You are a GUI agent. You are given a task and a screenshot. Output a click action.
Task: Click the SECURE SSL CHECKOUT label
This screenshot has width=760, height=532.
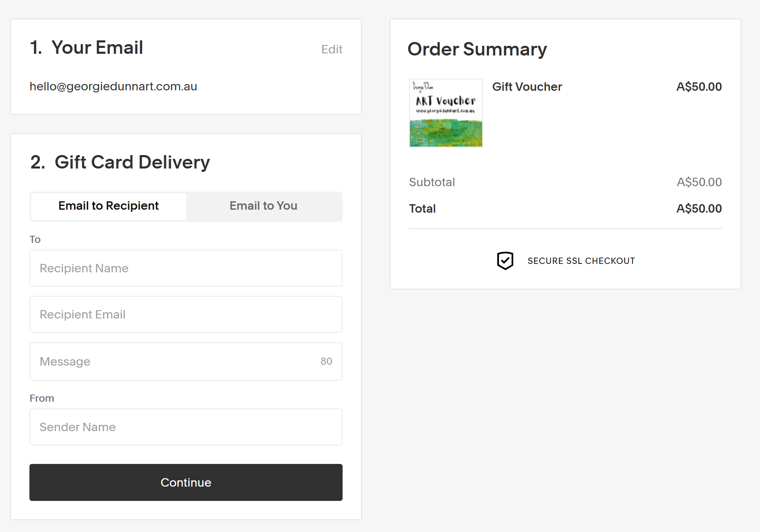point(581,261)
